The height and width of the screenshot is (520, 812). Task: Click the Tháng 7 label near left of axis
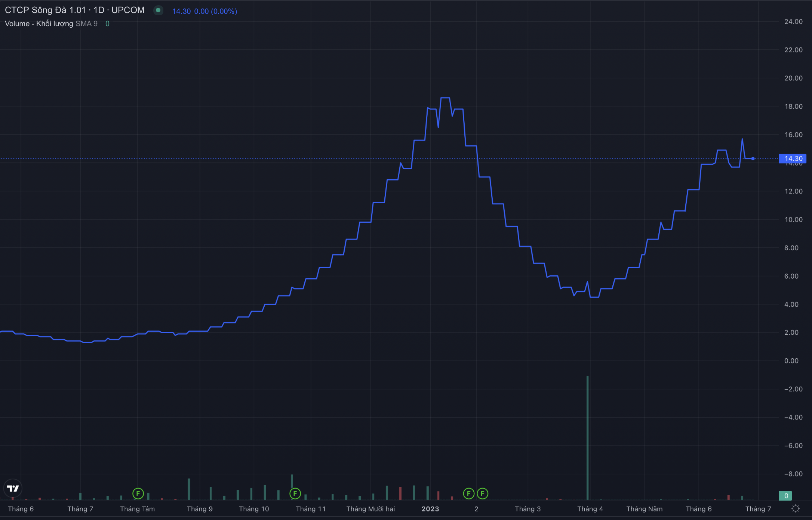pos(80,509)
